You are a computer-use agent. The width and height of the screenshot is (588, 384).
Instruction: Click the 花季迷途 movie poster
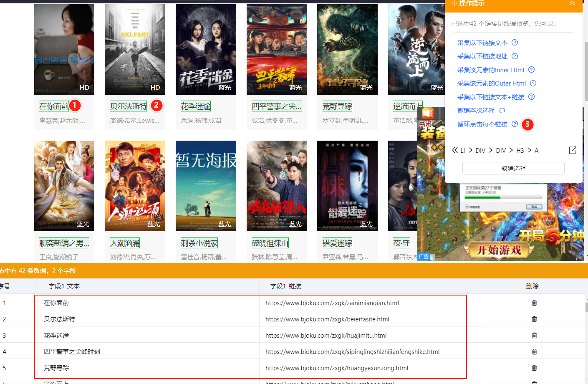point(206,49)
